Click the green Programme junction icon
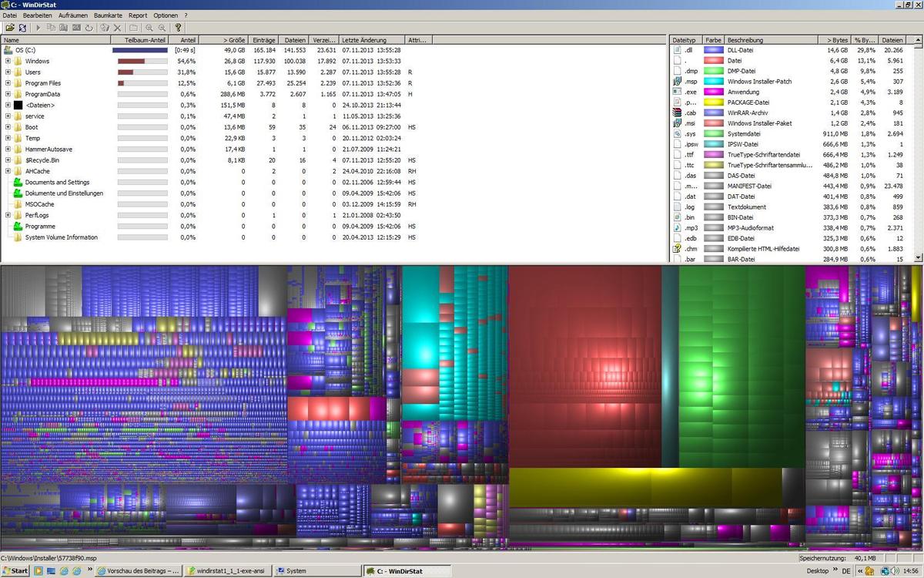The width and height of the screenshot is (924, 578). tap(18, 227)
